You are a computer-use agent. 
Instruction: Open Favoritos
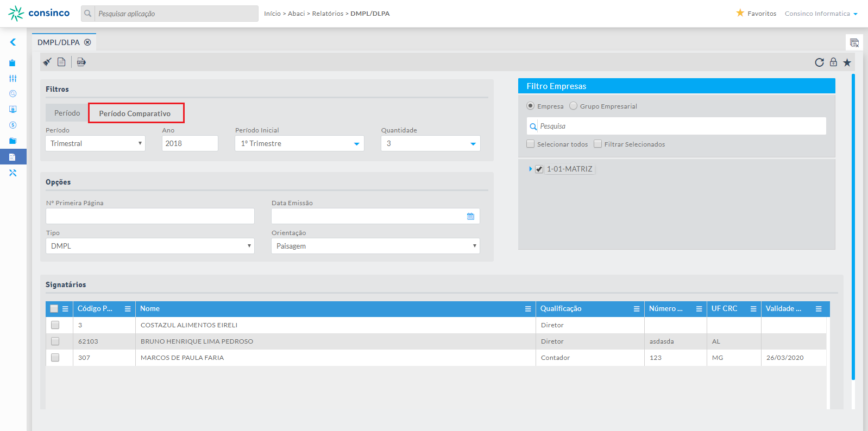756,13
